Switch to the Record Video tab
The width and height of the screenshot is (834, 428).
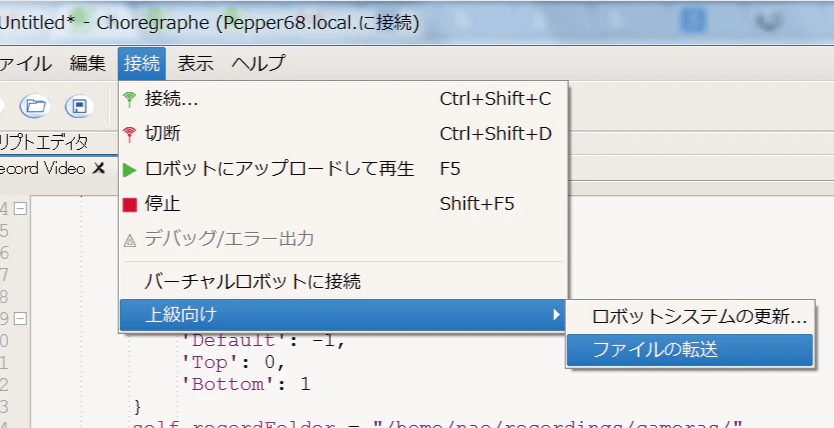[43, 169]
